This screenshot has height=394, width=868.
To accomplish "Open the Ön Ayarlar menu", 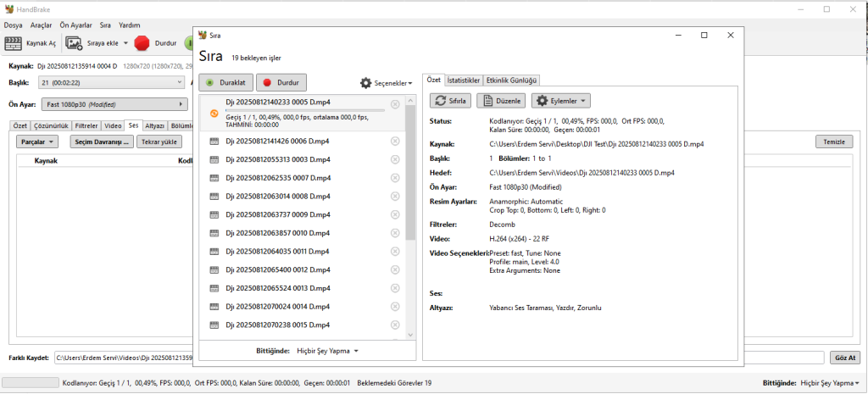I will (75, 25).
